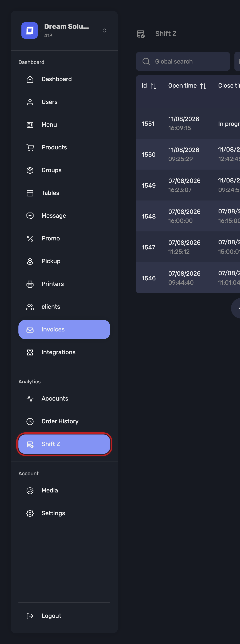Click the Dashboard home icon
This screenshot has width=240, height=644.
click(x=30, y=79)
